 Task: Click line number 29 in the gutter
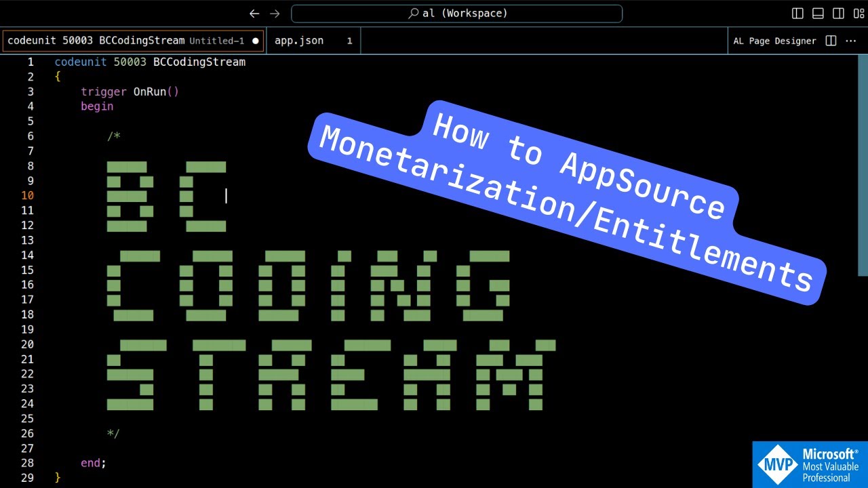(x=27, y=477)
